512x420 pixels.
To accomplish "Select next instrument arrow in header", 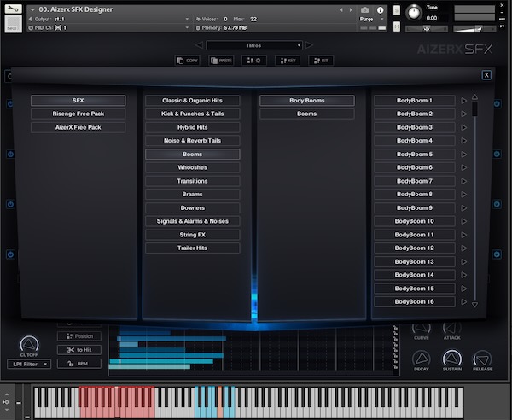I will pos(351,10).
